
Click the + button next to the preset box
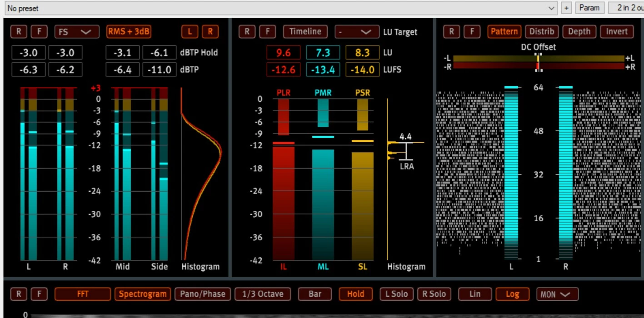pos(566,8)
